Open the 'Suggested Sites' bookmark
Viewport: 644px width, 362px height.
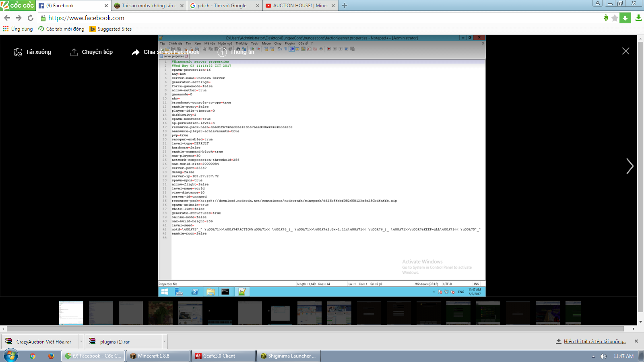pos(111,29)
